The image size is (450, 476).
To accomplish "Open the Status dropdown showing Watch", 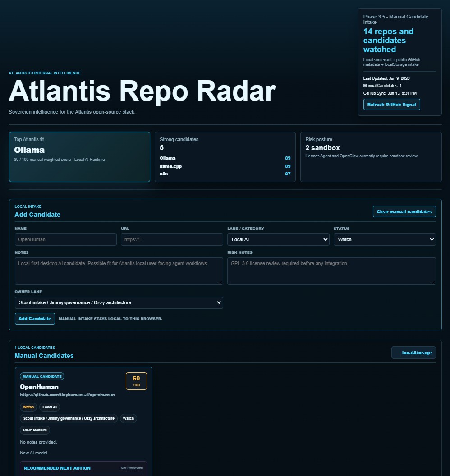I will (x=385, y=239).
